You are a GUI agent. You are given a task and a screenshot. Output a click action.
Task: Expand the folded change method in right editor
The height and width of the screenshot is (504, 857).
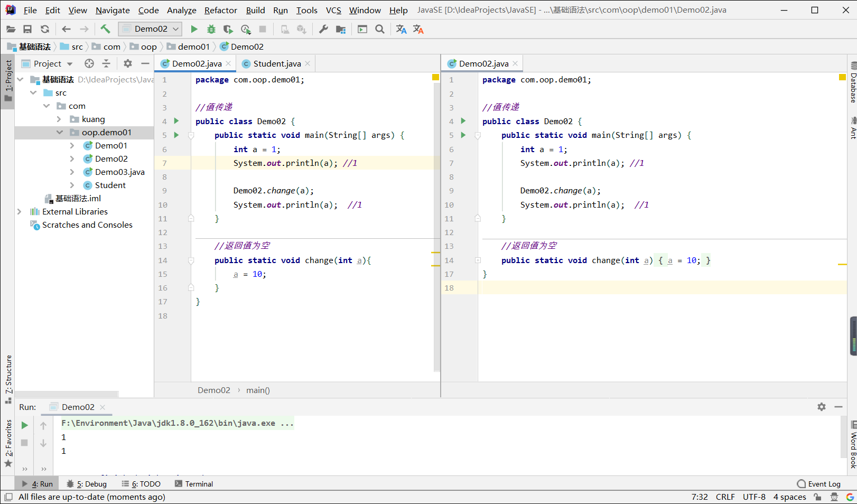[x=478, y=260]
